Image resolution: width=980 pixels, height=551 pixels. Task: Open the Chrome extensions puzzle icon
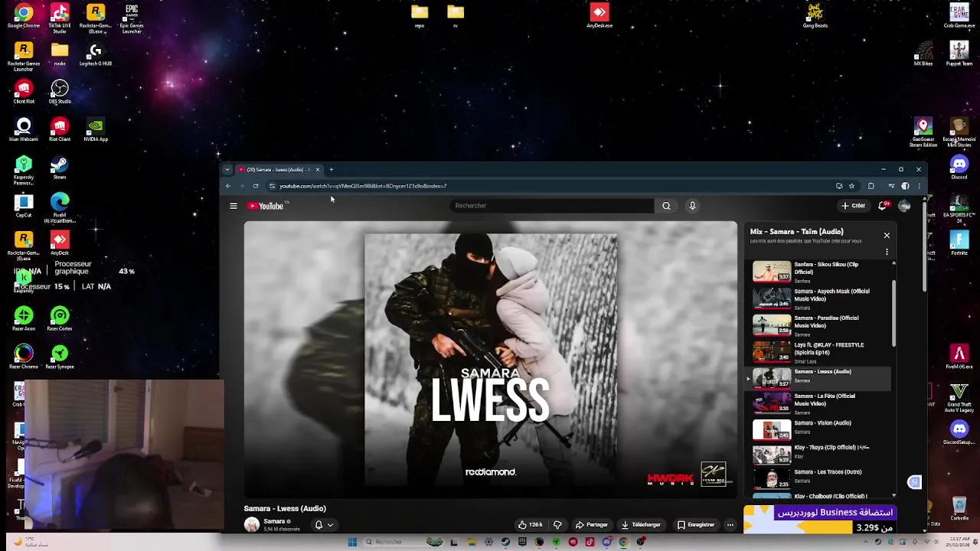coord(871,186)
